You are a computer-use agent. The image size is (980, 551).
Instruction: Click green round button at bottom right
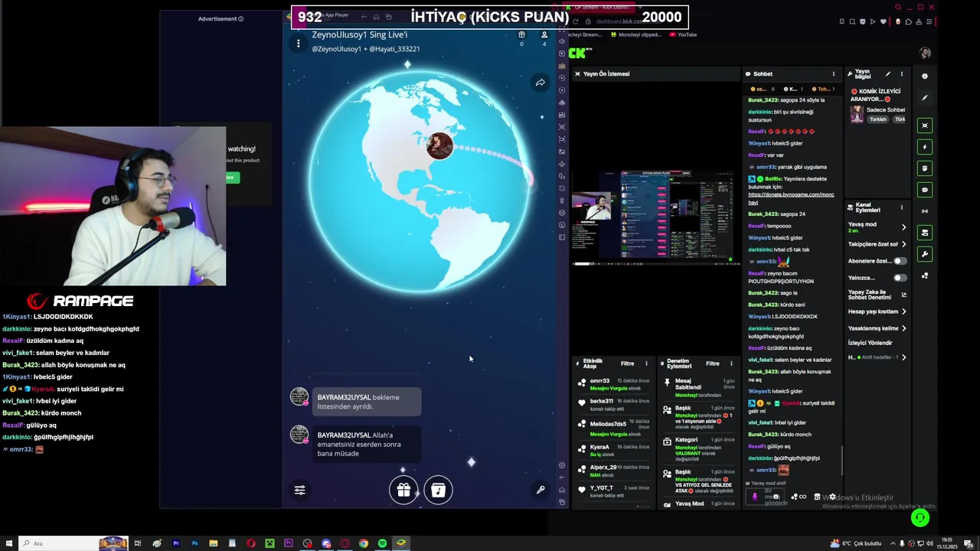920,518
